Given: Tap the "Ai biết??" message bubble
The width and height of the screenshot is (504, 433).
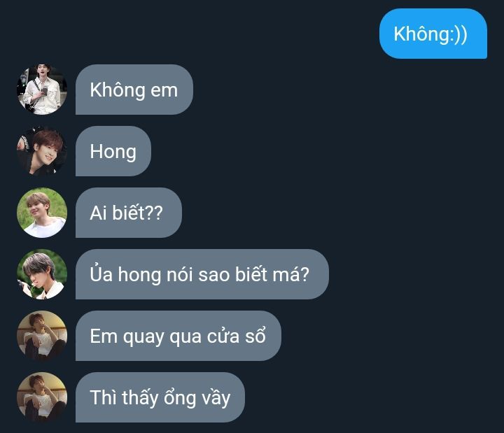Looking at the screenshot, I should 129,213.
